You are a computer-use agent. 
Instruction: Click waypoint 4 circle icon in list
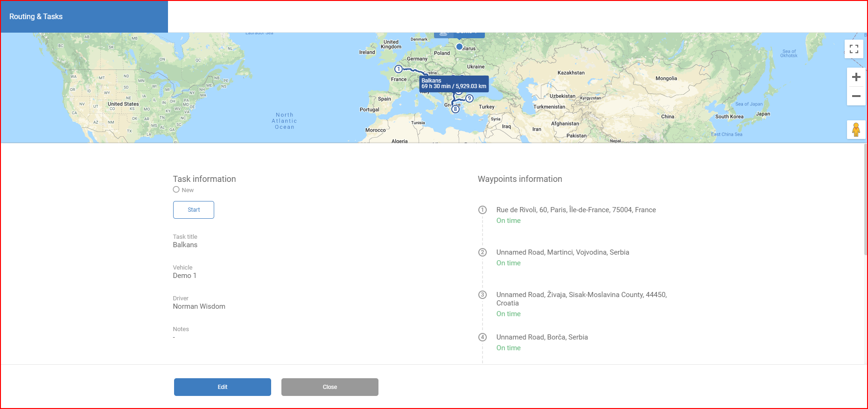point(483,337)
